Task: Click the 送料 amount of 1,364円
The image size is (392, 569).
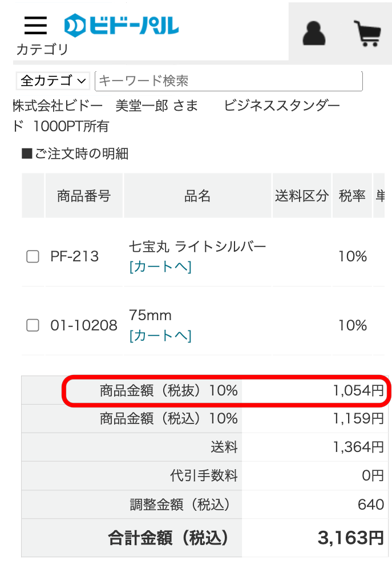Action: point(358,447)
